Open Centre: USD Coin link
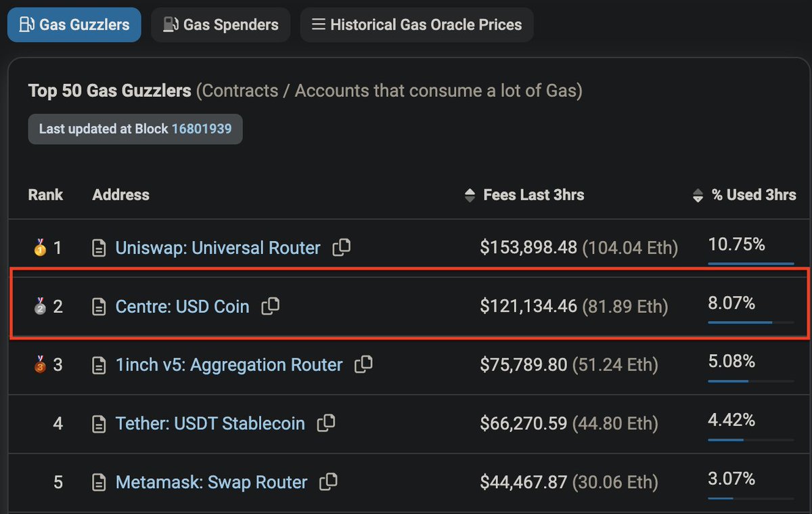This screenshot has width=812, height=514. click(x=182, y=307)
